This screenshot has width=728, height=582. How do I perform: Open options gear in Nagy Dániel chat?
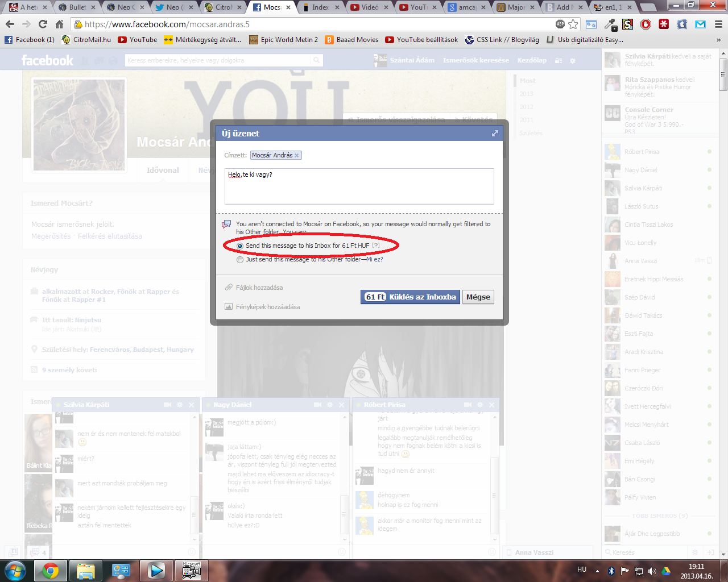pos(330,405)
